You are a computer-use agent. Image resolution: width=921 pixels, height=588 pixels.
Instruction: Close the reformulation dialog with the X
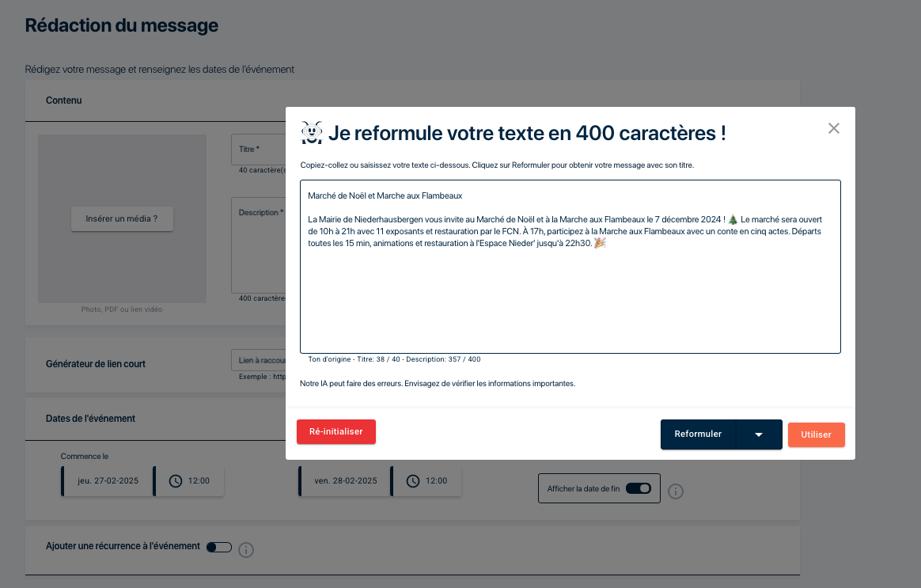pos(833,128)
